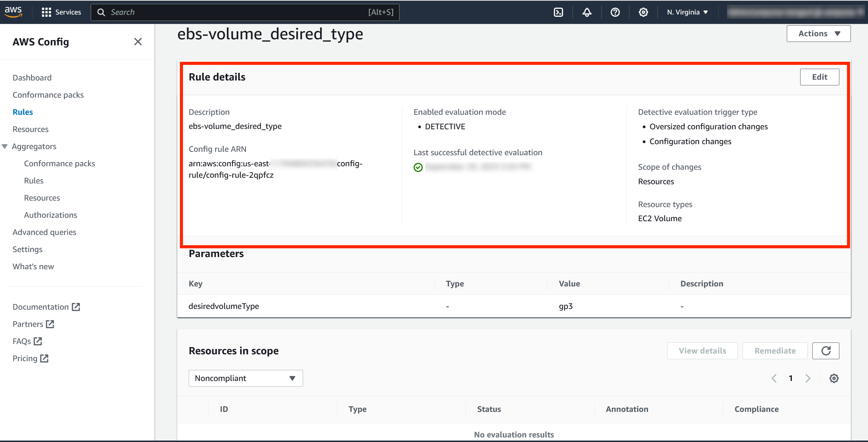Select Conformance packs in the sidebar
The width and height of the screenshot is (868, 442).
click(x=48, y=95)
